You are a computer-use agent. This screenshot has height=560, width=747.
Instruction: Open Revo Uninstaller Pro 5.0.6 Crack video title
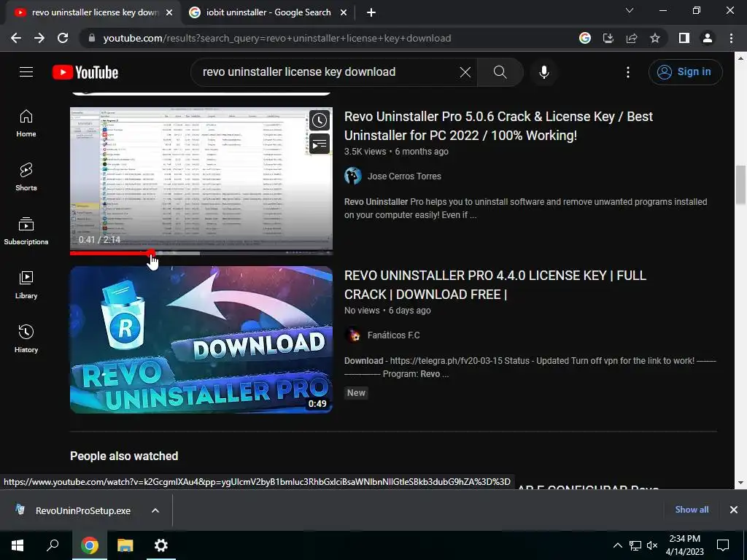[x=498, y=125]
